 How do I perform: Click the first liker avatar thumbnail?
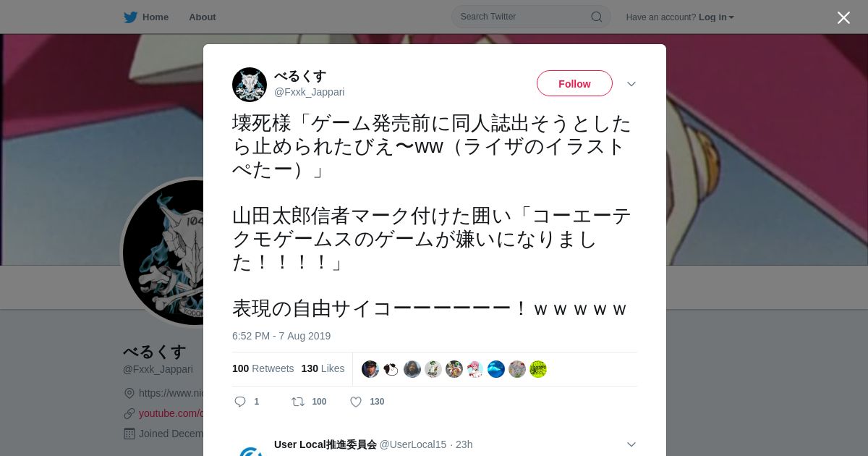click(370, 369)
